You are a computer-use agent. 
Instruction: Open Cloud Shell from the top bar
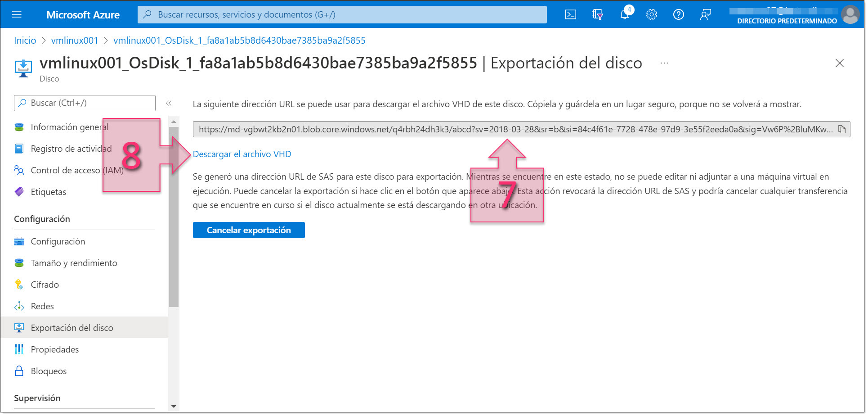point(570,14)
